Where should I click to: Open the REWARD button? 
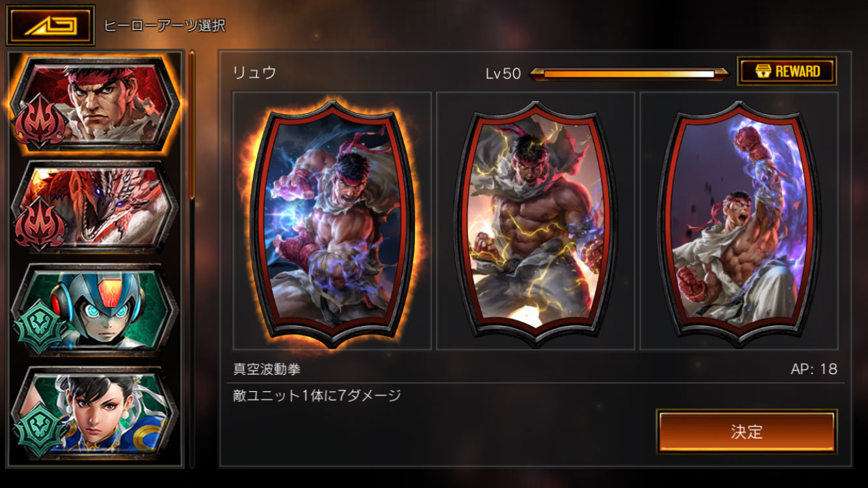pyautogui.click(x=787, y=71)
